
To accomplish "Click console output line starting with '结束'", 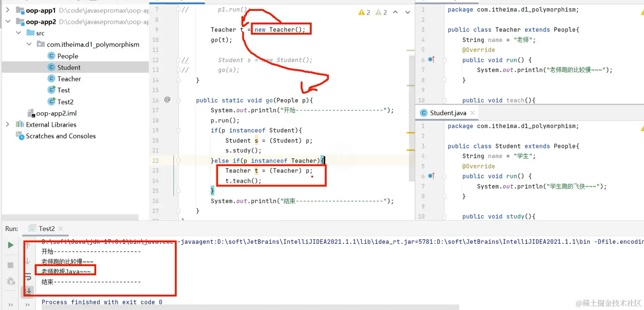I will 91,282.
